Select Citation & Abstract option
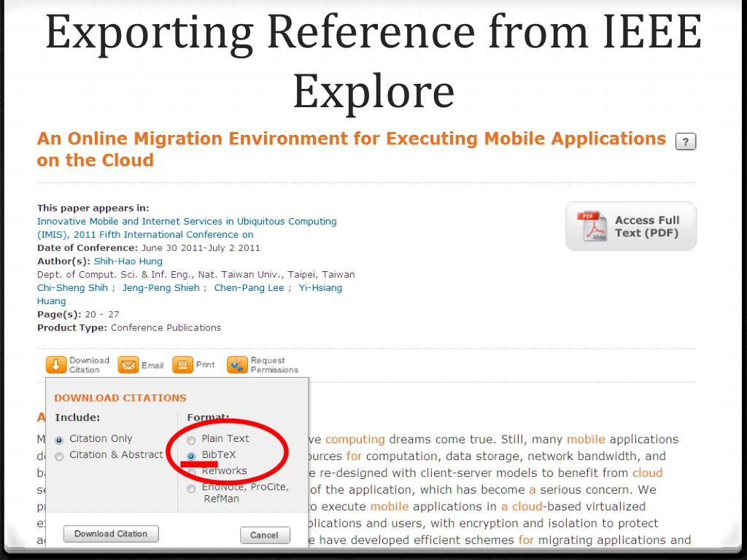The image size is (747, 560). [x=59, y=456]
